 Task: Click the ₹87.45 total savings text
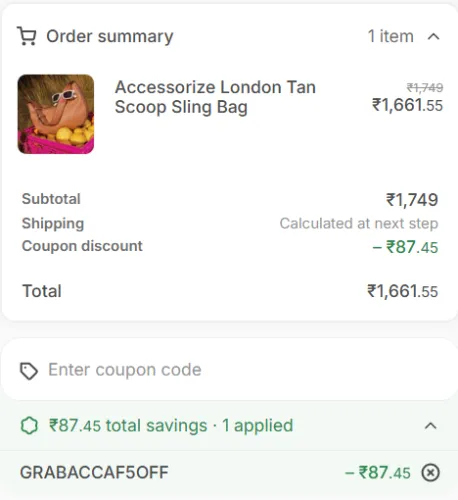[x=171, y=426]
